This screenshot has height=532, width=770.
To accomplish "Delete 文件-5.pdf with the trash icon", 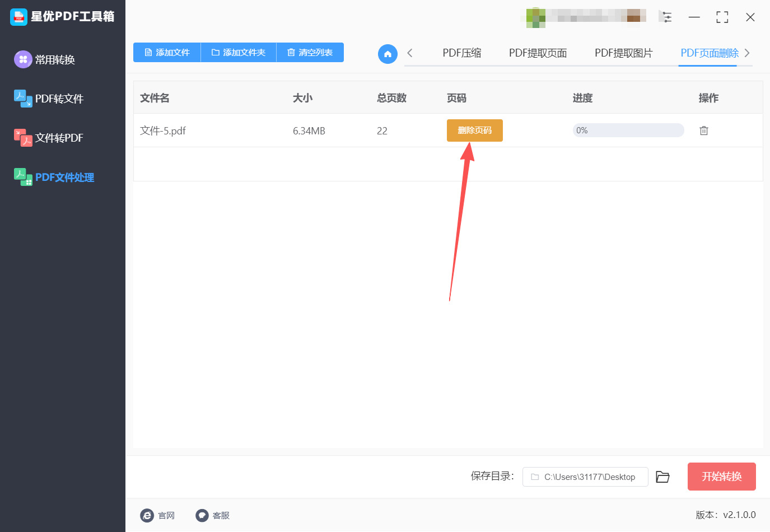I will point(704,130).
